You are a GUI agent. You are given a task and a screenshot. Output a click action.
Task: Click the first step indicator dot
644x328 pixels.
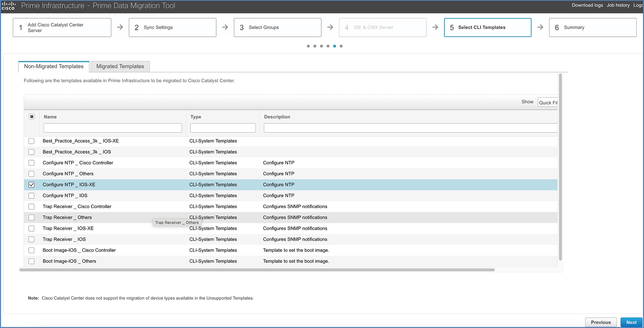tap(308, 46)
